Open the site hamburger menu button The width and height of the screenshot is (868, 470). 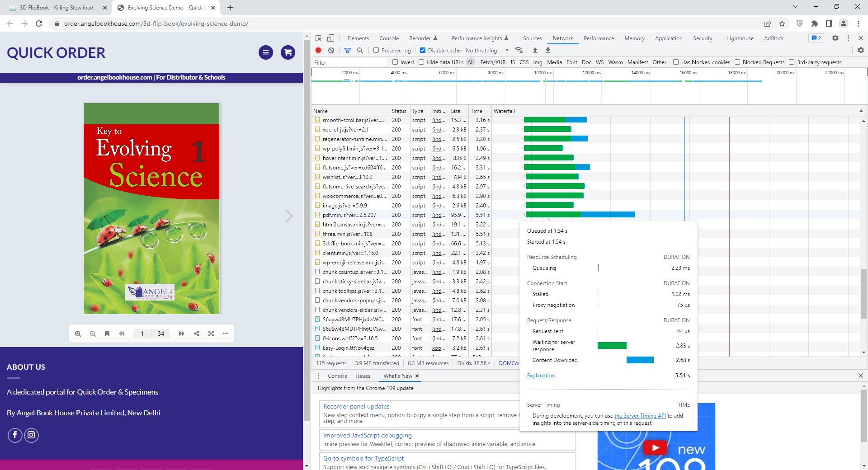click(266, 52)
